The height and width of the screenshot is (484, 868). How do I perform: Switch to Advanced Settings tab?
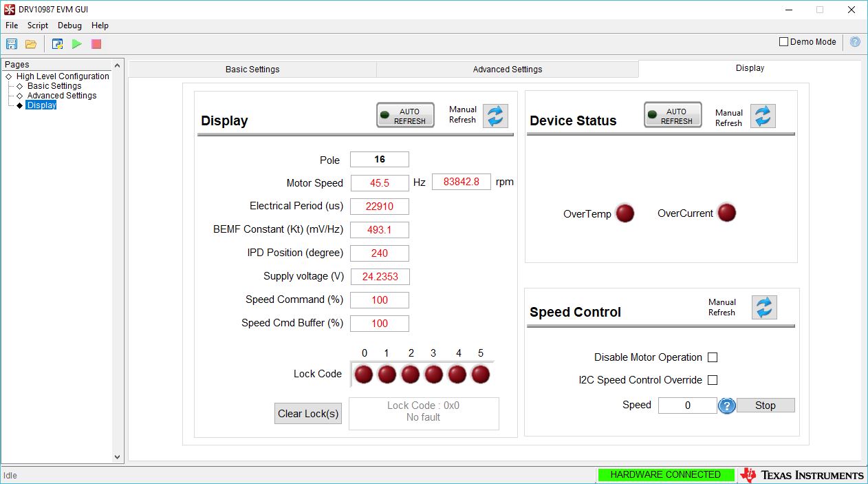pos(508,70)
